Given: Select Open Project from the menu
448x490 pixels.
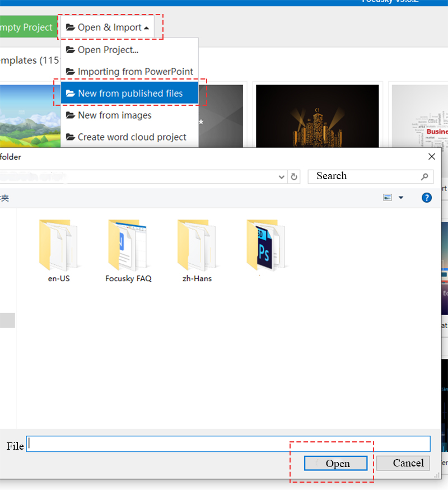Looking at the screenshot, I should coord(106,49).
